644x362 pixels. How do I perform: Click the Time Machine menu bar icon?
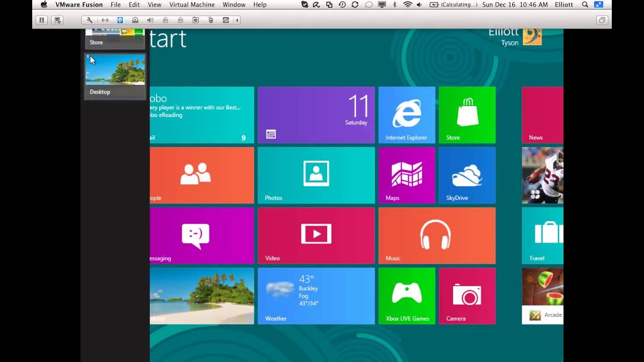[342, 5]
